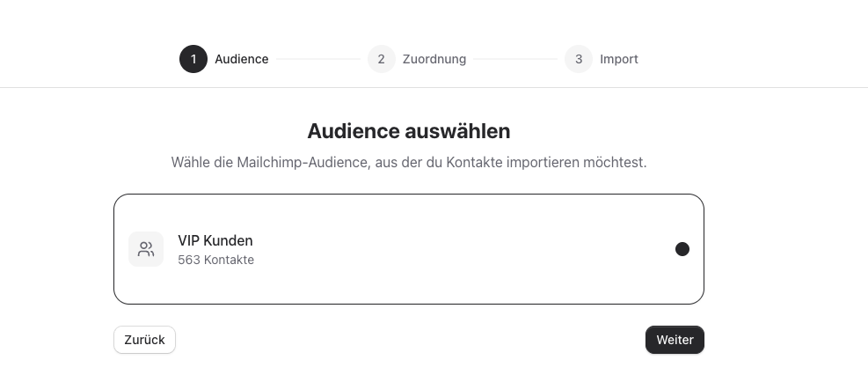Screen dimensions: 868x382
Task: Jump to the Zuordnung step label
Action: coord(434,60)
